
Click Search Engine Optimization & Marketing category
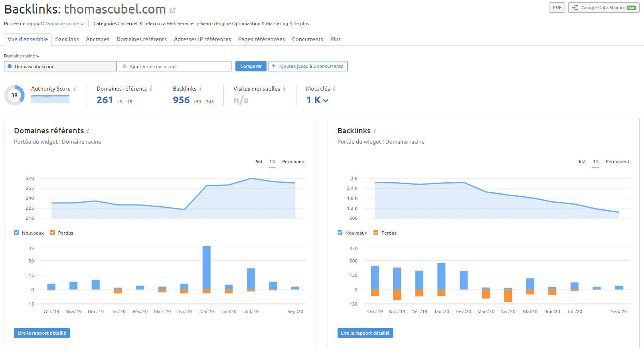(x=244, y=24)
